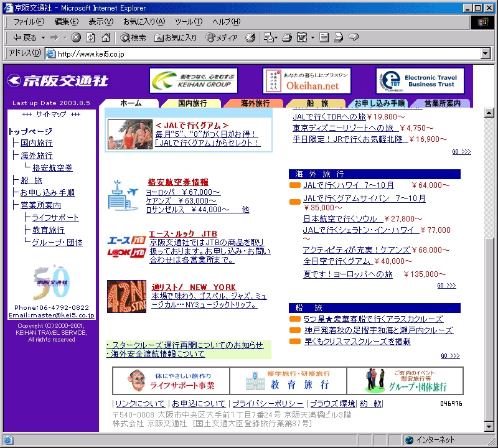This screenshot has width=498, height=448.
Task: Click the Stop loading toolbar icon
Action: tap(75, 38)
